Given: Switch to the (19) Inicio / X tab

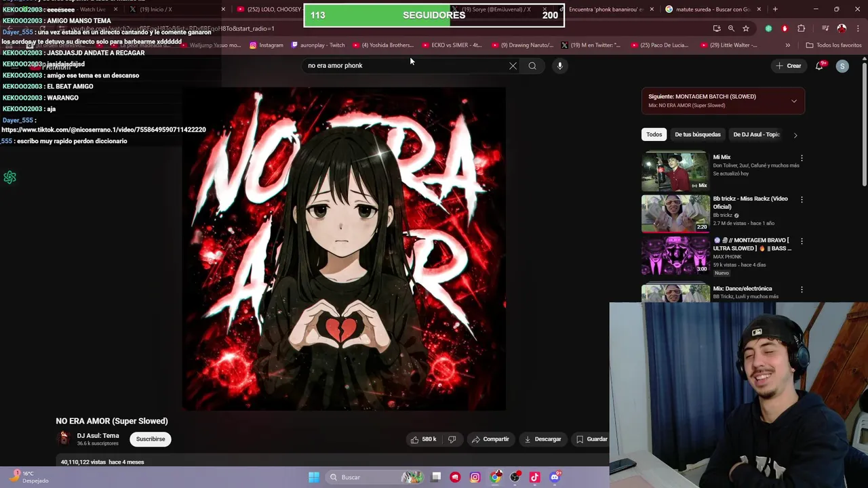Looking at the screenshot, I should coord(174,9).
